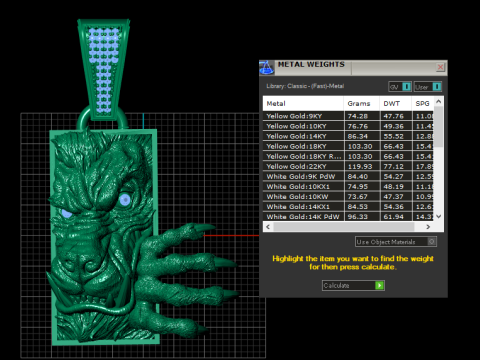Select the Yellow Gold:18KY R... row
This screenshot has height=360, width=480.
(349, 156)
